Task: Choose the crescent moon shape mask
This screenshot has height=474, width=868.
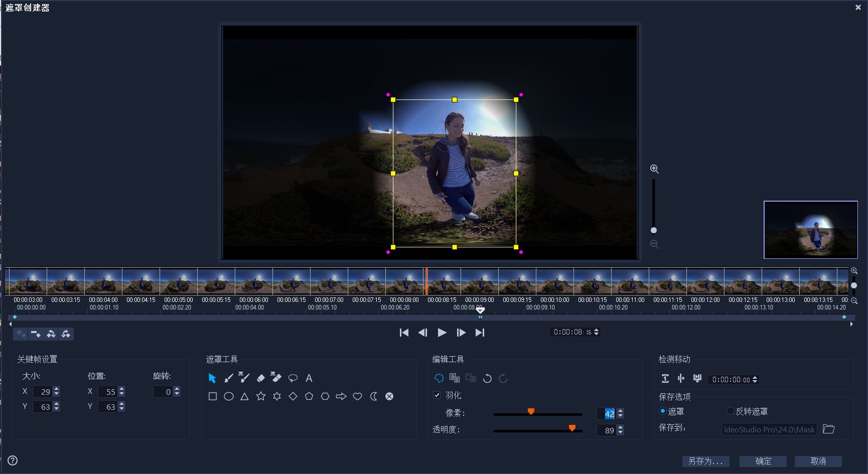Action: pyautogui.click(x=373, y=396)
